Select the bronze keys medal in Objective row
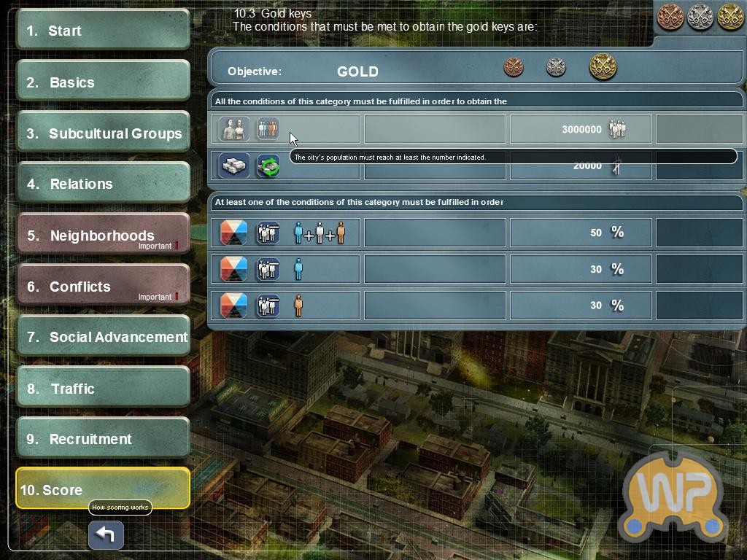This screenshot has height=560, width=747. [x=514, y=68]
